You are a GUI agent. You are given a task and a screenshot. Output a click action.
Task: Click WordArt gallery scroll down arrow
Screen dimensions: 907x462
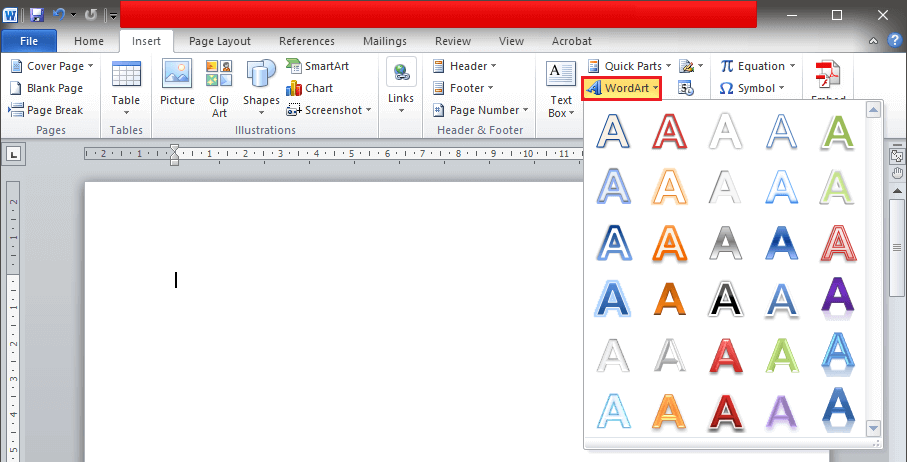tap(873, 428)
